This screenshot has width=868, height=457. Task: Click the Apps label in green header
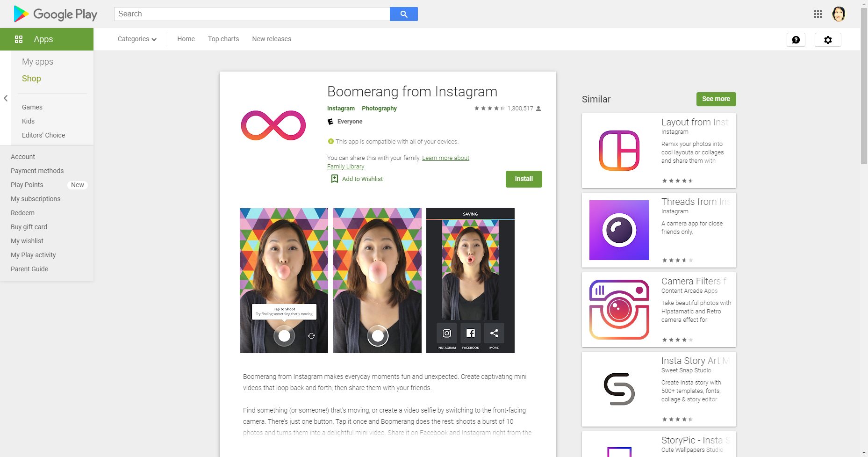[x=43, y=39]
